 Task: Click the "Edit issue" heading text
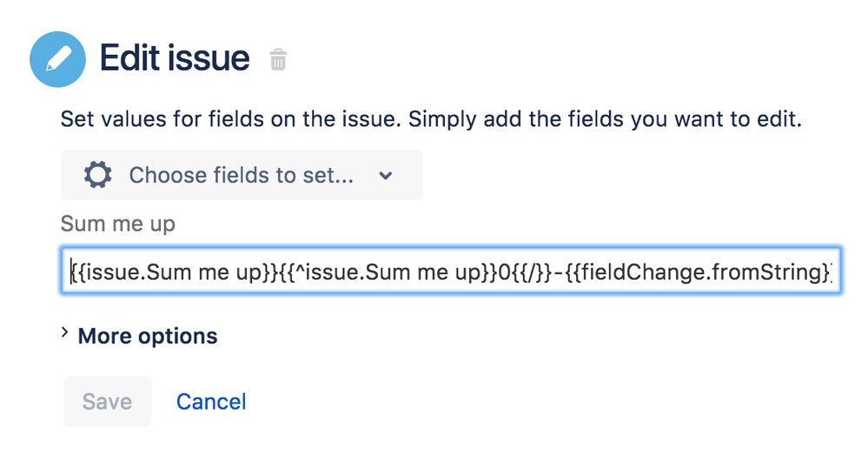(175, 58)
